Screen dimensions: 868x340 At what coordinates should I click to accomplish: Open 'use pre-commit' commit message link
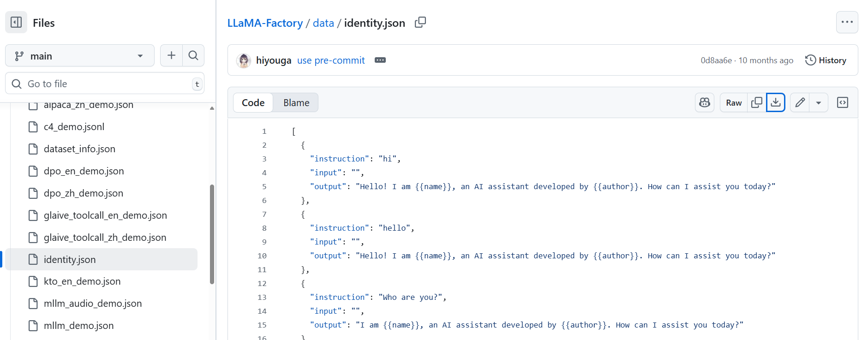coord(331,60)
